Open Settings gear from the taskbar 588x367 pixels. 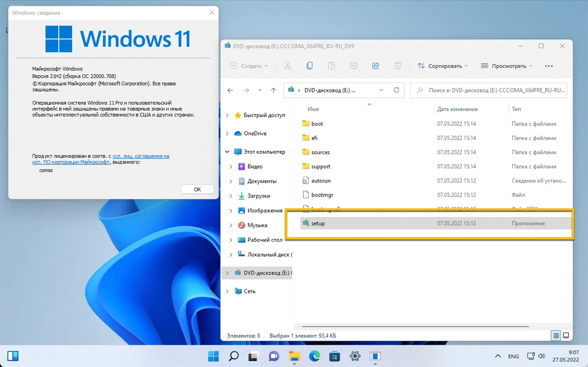coord(355,356)
